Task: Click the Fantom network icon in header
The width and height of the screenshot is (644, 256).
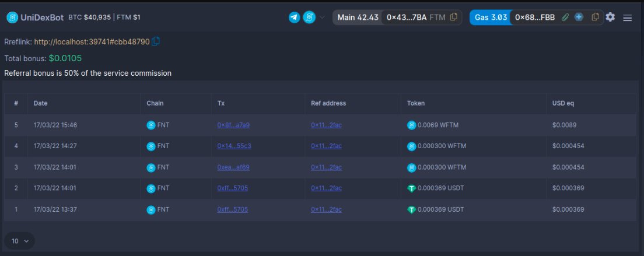Action: (x=309, y=17)
